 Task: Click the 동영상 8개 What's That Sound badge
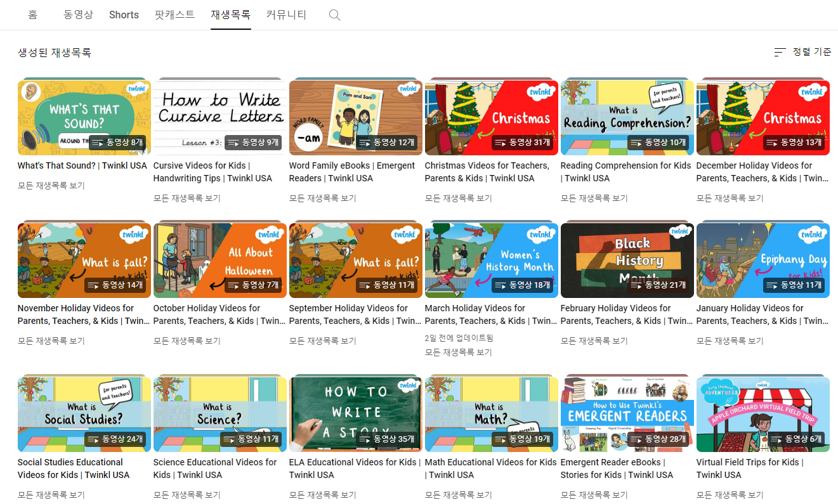118,143
